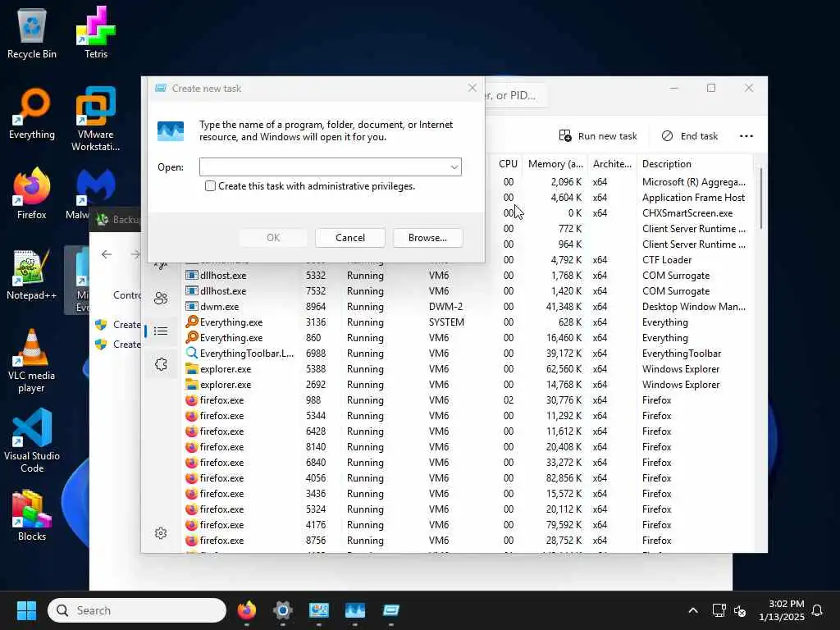Sort by the Architecture column header

point(612,164)
